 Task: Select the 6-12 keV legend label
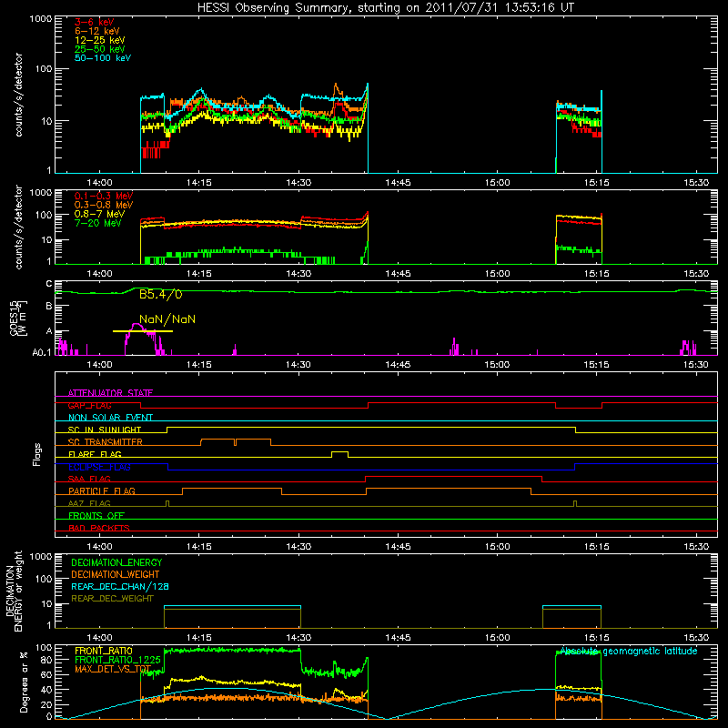[97, 31]
